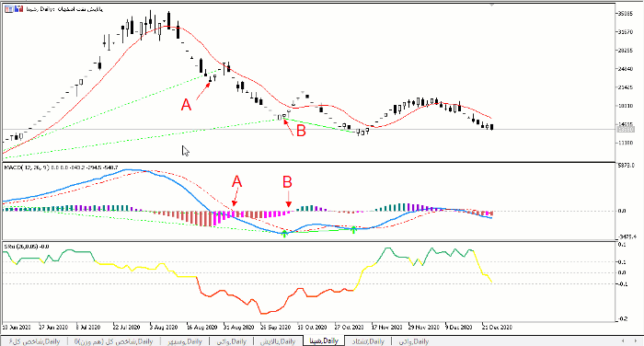Click the 27 Oct 2020 date label
This screenshot has height=346, width=644.
point(349,328)
